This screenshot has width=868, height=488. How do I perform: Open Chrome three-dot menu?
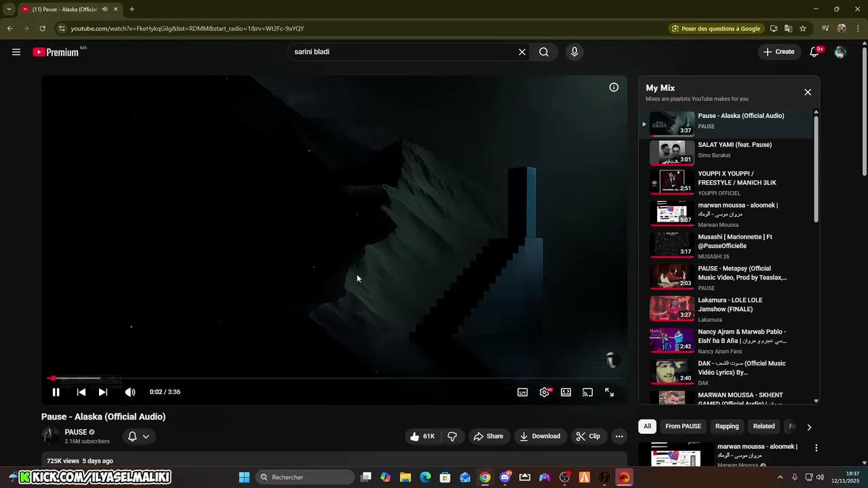point(859,28)
